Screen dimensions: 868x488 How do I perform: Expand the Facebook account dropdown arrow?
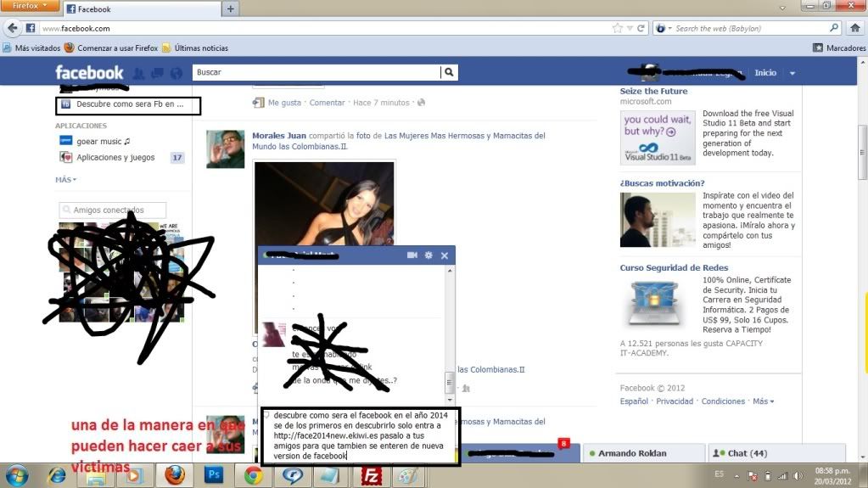[x=792, y=73]
